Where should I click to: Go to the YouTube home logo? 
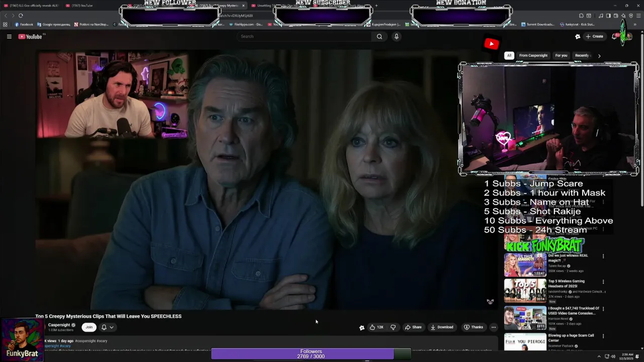[x=30, y=36]
